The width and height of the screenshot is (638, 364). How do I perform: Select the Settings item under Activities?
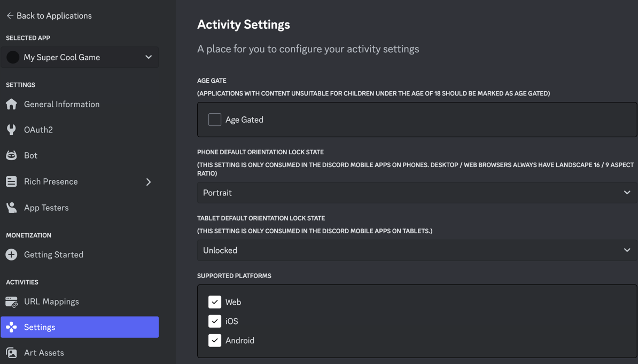click(x=80, y=327)
